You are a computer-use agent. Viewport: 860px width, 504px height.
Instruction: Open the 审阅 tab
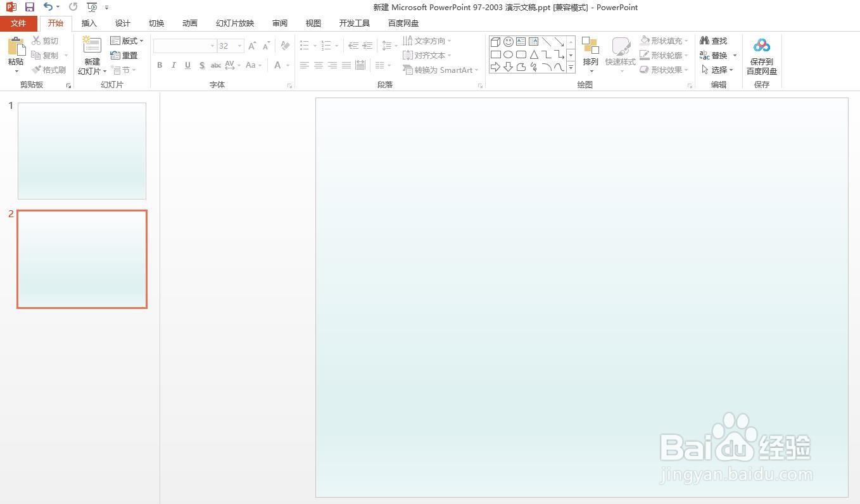pos(280,23)
